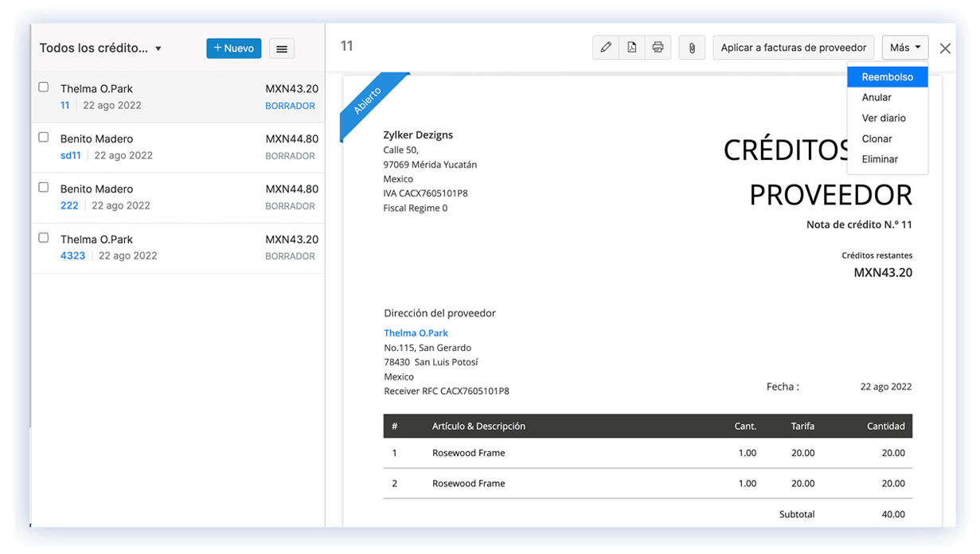Expand the Más dropdown menu

tap(904, 47)
